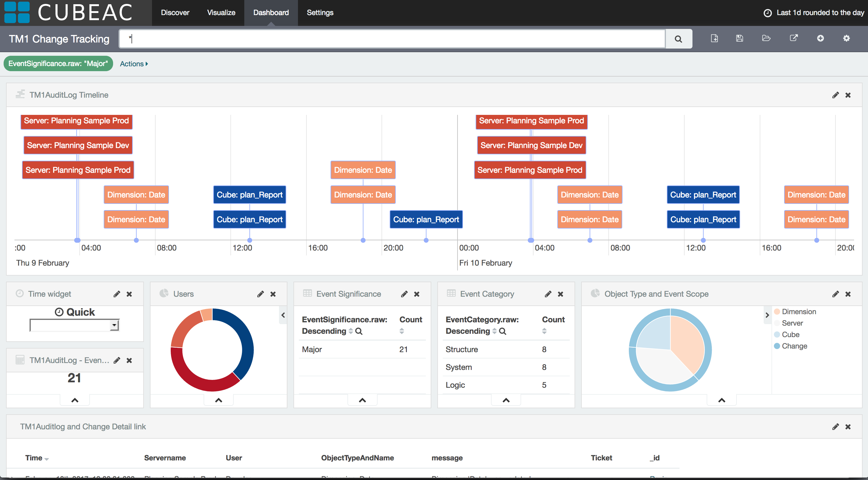Edit the Users panel
The image size is (868, 480).
pyautogui.click(x=261, y=294)
